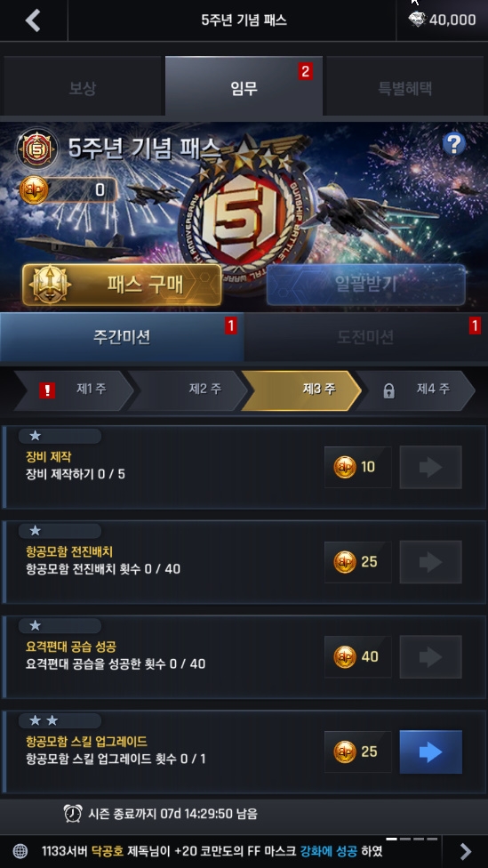Tap the locked 제4 주 week step
Image resolution: width=488 pixels, height=868 pixels.
[x=415, y=390]
